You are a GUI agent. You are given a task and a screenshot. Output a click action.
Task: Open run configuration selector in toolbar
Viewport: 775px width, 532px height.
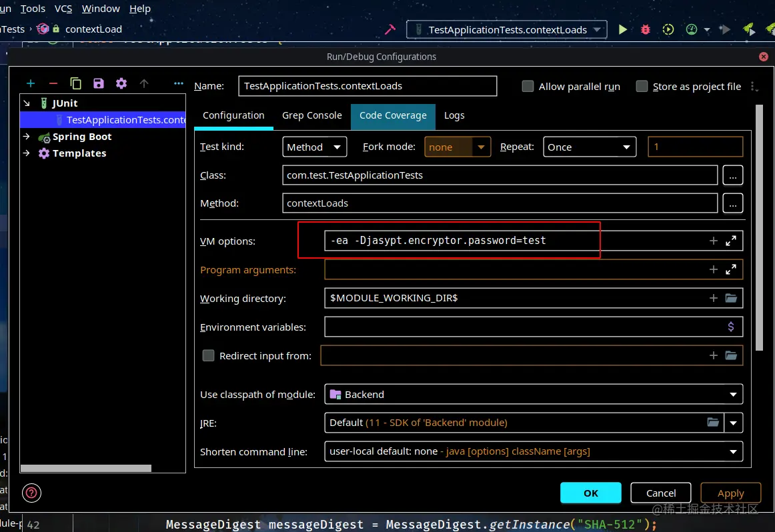pyautogui.click(x=507, y=29)
